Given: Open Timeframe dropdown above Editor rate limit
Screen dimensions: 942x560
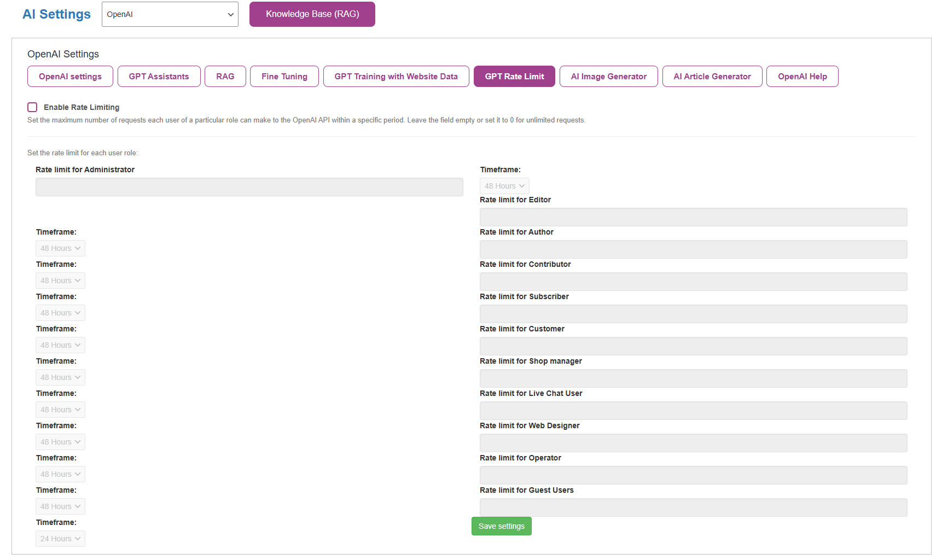Looking at the screenshot, I should point(504,186).
